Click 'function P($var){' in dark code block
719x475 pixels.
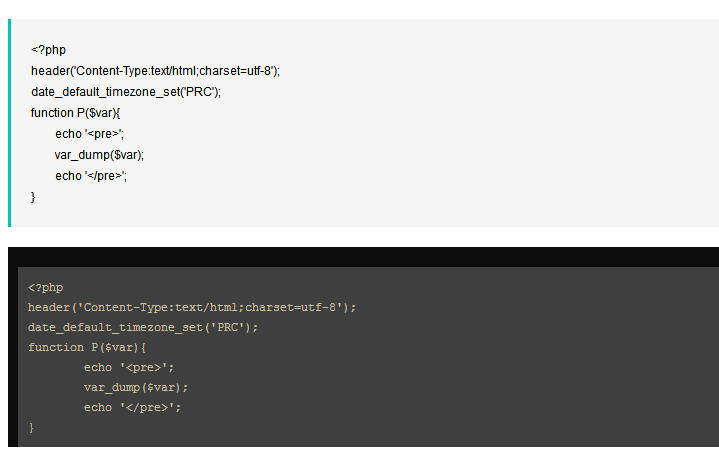(87, 347)
